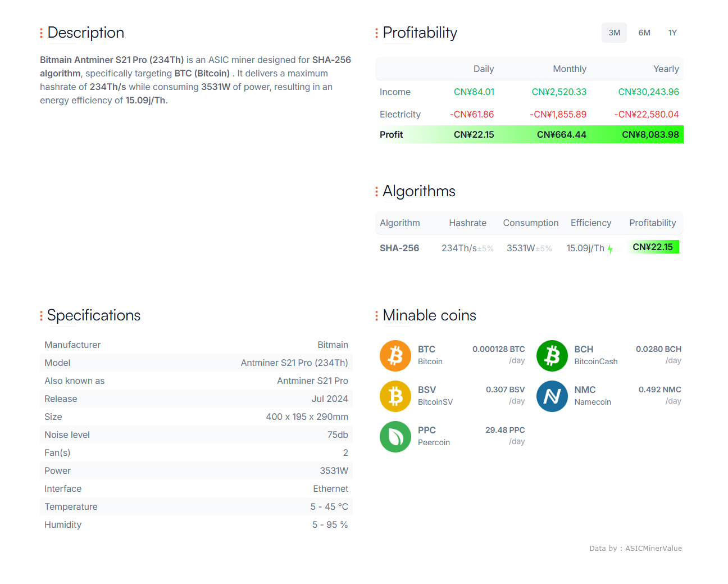This screenshot has height=584, width=728.
Task: Click the daily income value CN¥84.01
Action: coord(474,92)
